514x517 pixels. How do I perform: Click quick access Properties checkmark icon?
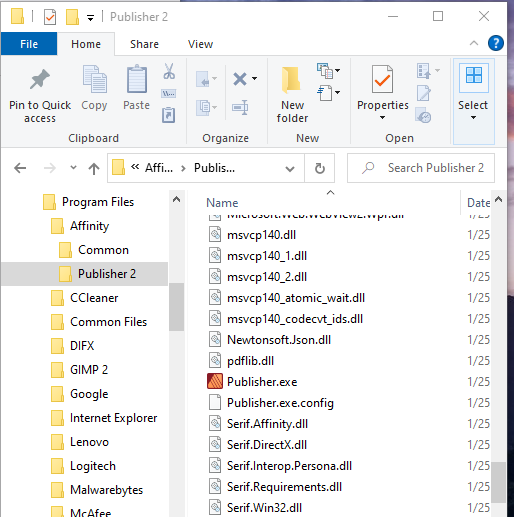click(50, 17)
